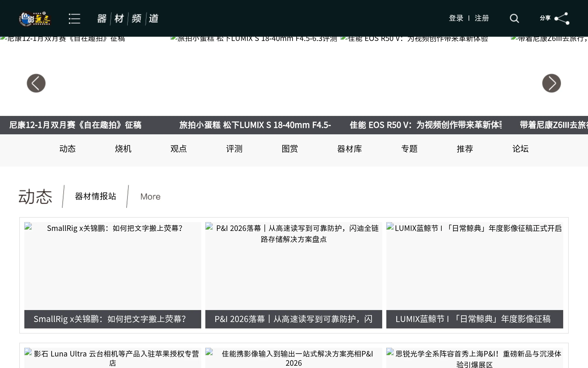Go to next carousel slide arrow
The image size is (588, 368).
[551, 83]
